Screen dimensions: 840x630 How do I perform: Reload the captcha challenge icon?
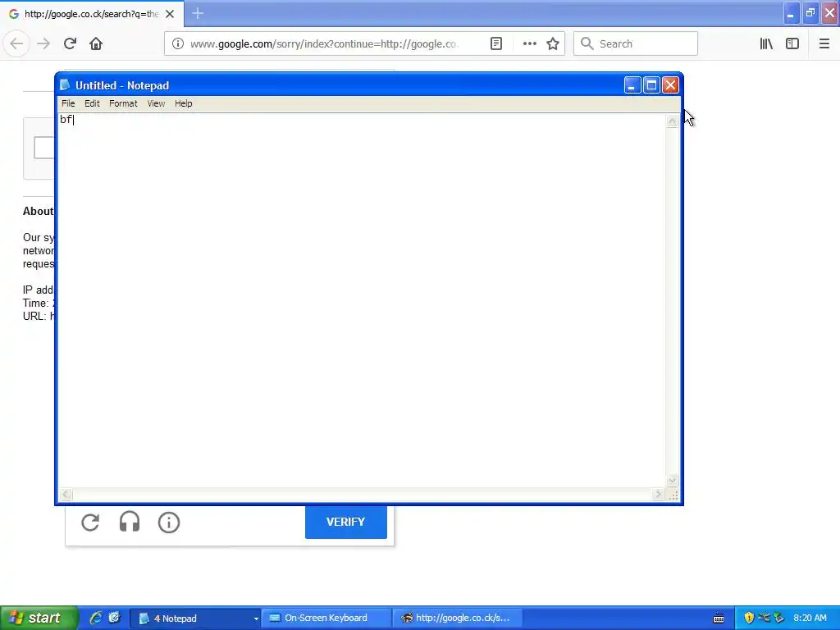(x=90, y=523)
